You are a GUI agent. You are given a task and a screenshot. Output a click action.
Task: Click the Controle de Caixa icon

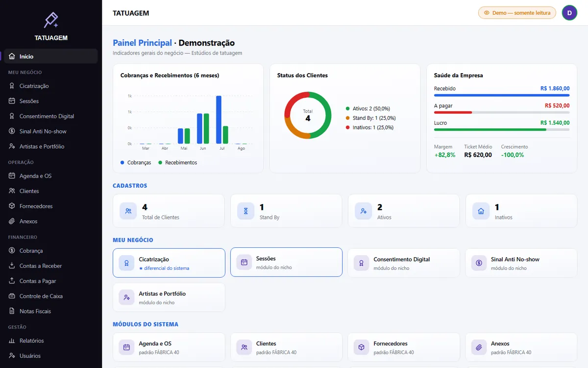coord(12,296)
